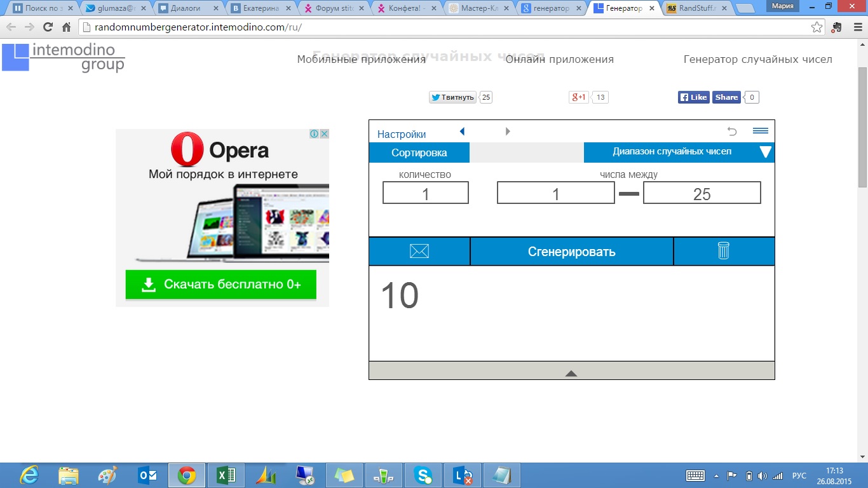Bookmark page with the star icon
This screenshot has width=868, height=488.
click(x=817, y=27)
